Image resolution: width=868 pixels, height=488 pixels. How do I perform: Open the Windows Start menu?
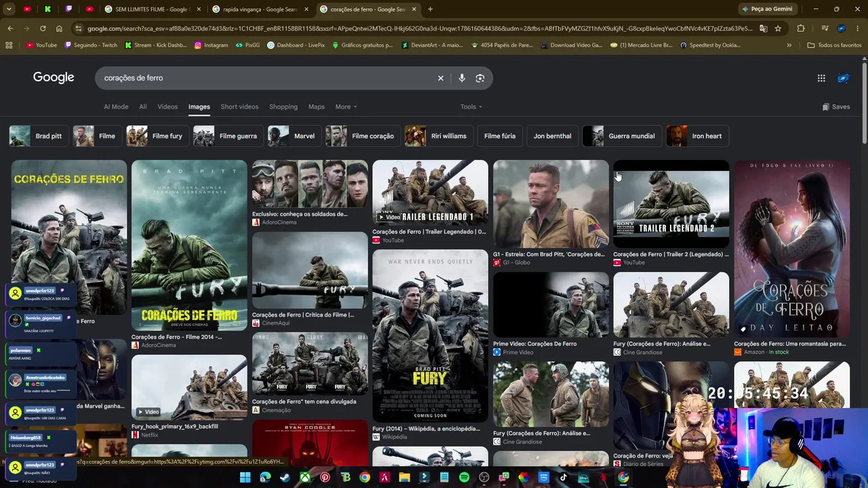tap(245, 477)
